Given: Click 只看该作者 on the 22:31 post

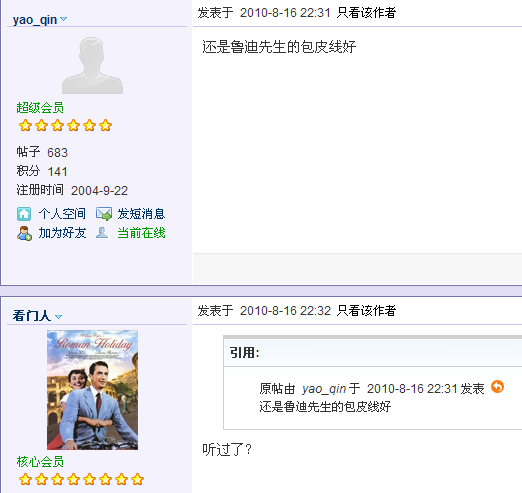Looking at the screenshot, I should click(x=366, y=13).
